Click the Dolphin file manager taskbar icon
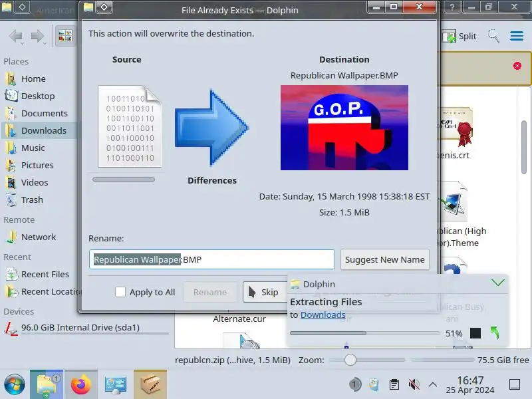532x399 pixels. point(47,384)
